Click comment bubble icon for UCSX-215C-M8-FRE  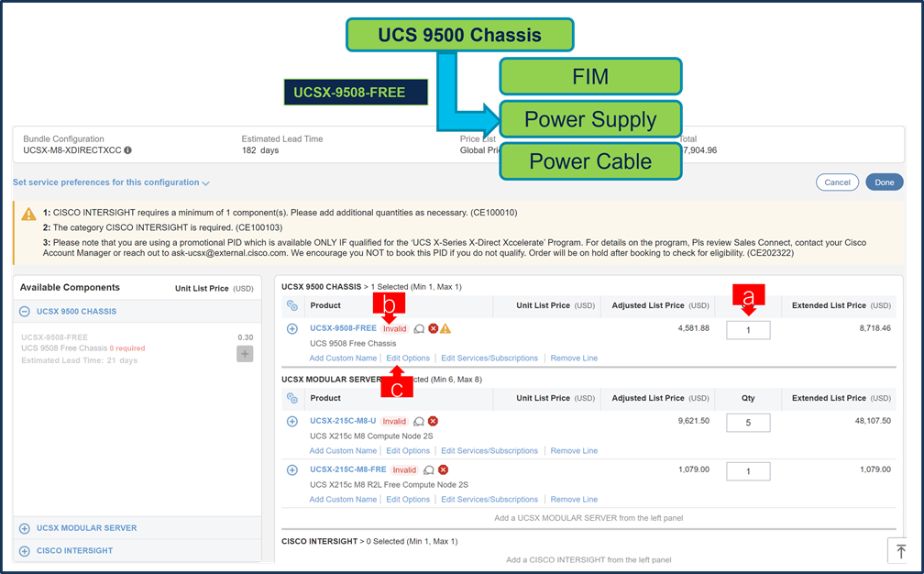tap(429, 470)
